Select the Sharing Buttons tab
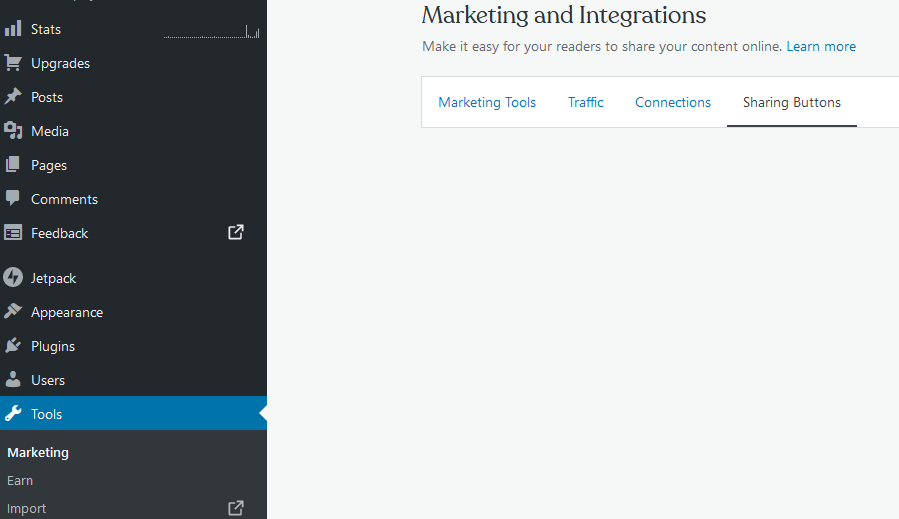This screenshot has height=519, width=899. pyautogui.click(x=791, y=102)
